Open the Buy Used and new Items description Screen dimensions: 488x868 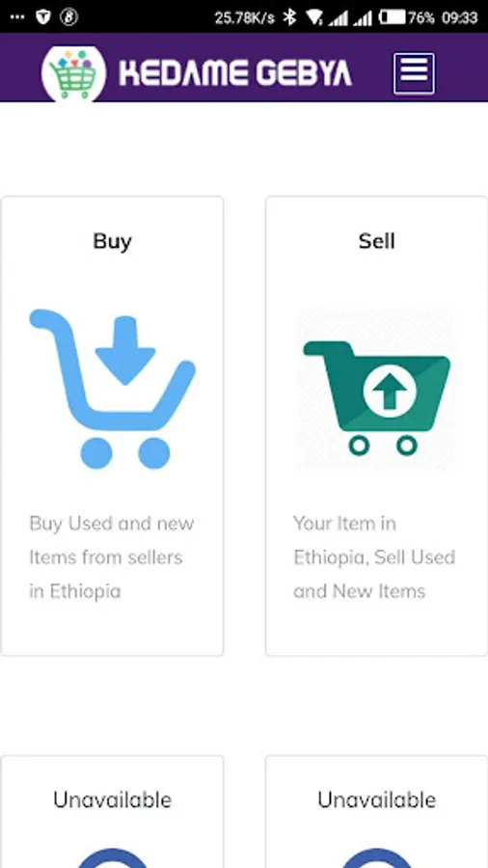click(x=112, y=556)
